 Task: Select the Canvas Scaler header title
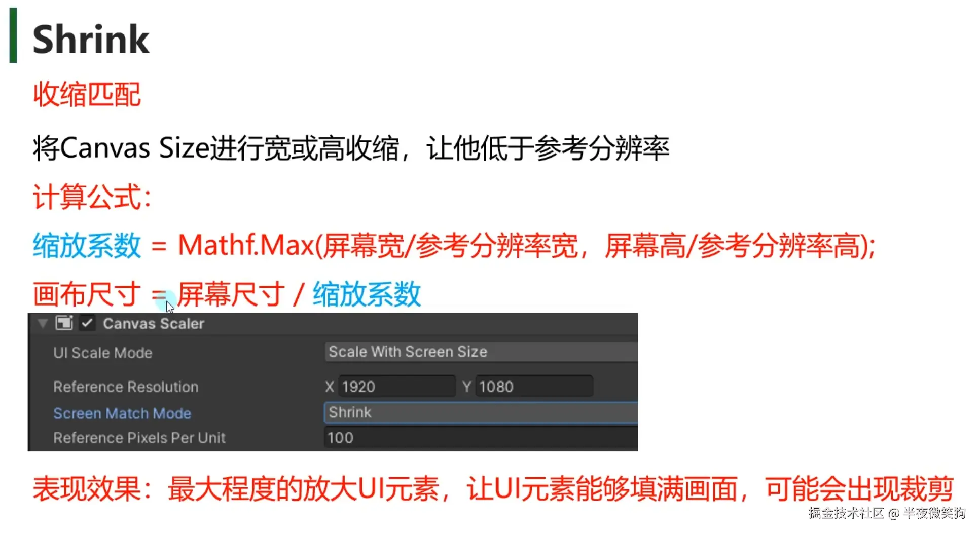[154, 324]
